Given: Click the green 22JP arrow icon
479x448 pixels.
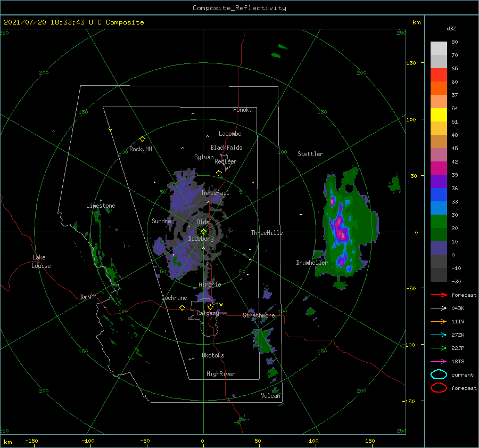Looking at the screenshot, I should click(439, 348).
